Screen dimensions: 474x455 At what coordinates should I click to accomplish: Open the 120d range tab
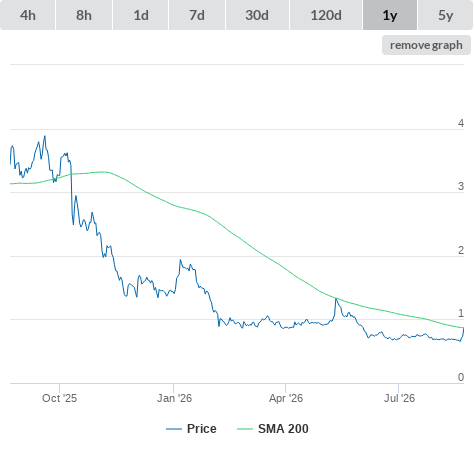[x=326, y=15]
